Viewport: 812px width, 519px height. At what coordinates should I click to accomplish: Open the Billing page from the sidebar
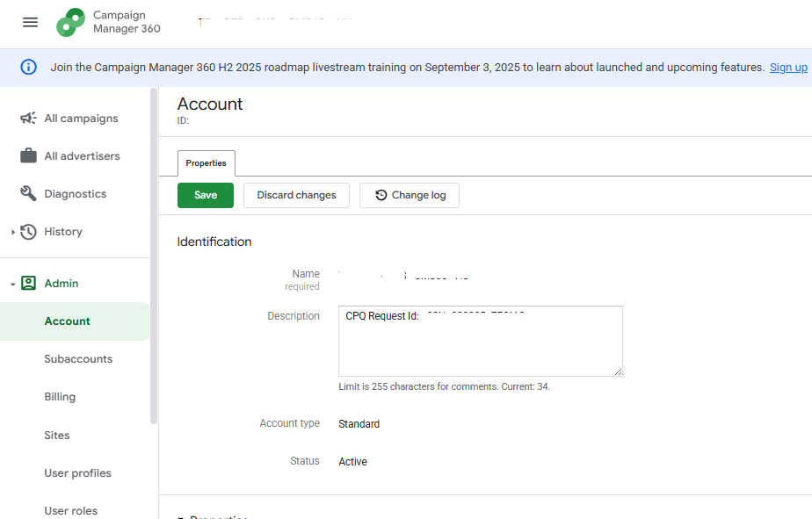pyautogui.click(x=60, y=396)
